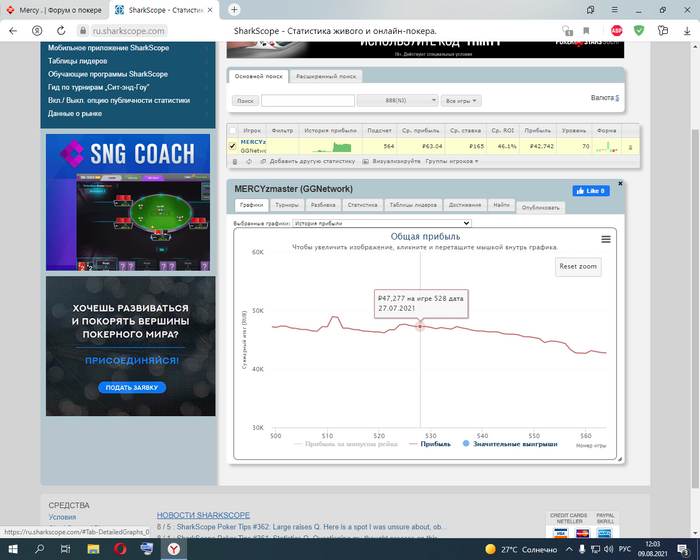Open File Explorer from the taskbar
This screenshot has height=560, width=700.
coord(93,549)
